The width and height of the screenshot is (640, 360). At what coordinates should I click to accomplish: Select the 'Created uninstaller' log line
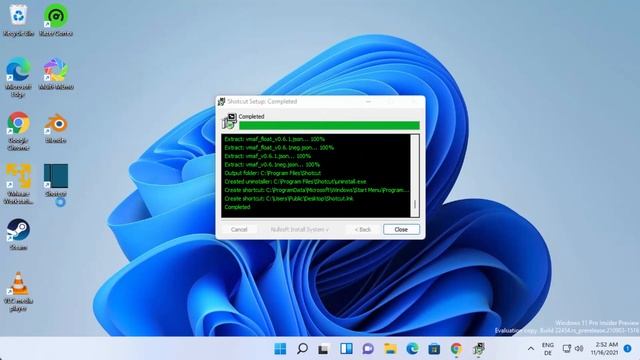295,182
